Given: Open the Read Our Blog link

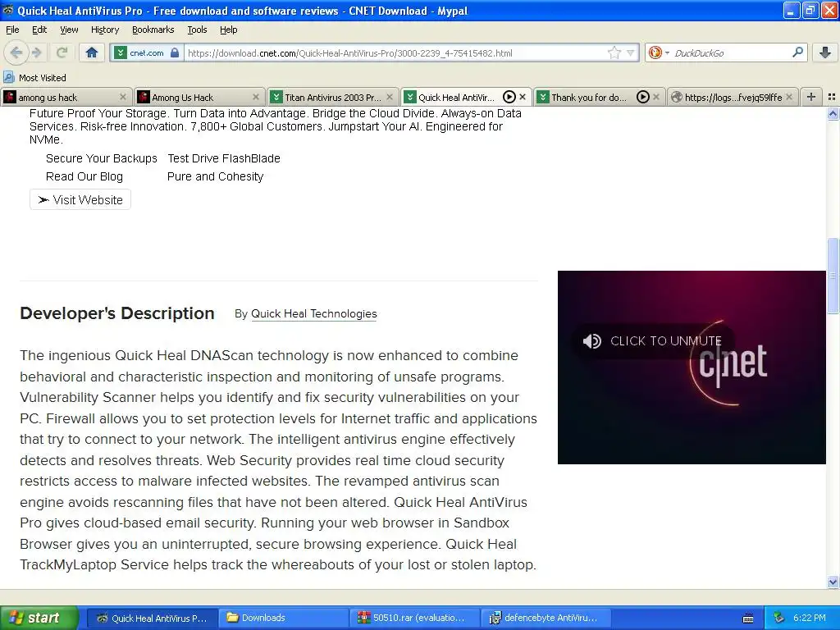Looking at the screenshot, I should coord(84,177).
